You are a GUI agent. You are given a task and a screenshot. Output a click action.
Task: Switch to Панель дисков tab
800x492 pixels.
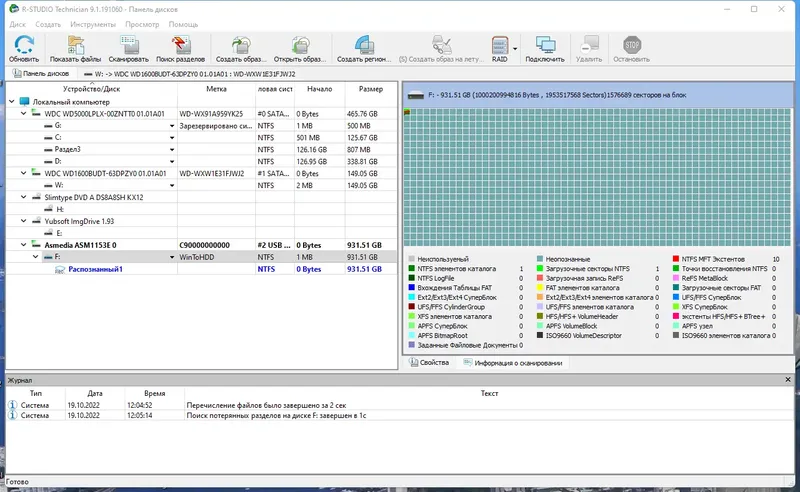click(41, 73)
